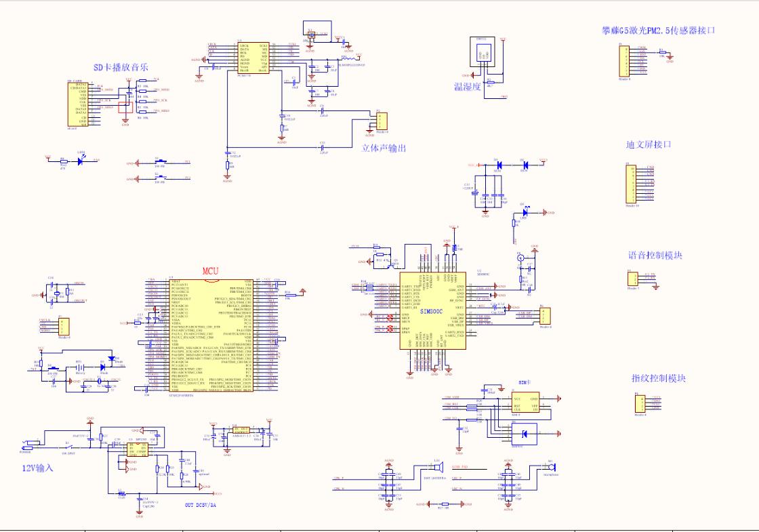Viewport: 759px width, 532px height.
Task: Select the PCM5102 audio DAC chip
Action: click(x=253, y=58)
